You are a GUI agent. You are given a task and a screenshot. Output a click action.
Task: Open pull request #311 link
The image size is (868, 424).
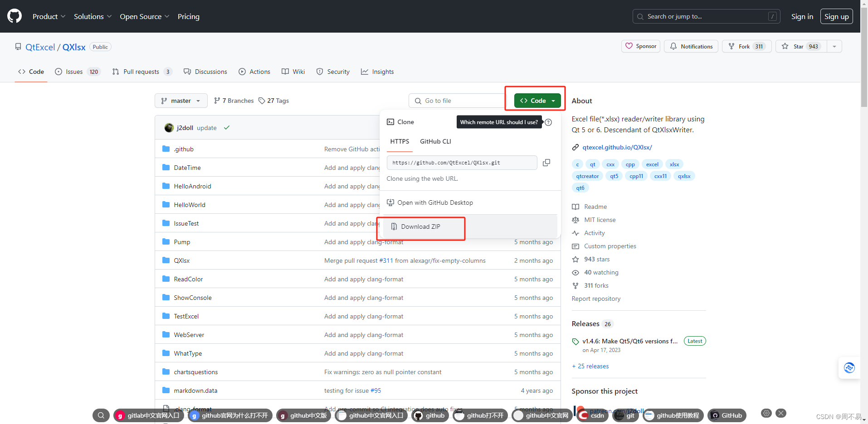[386, 260]
